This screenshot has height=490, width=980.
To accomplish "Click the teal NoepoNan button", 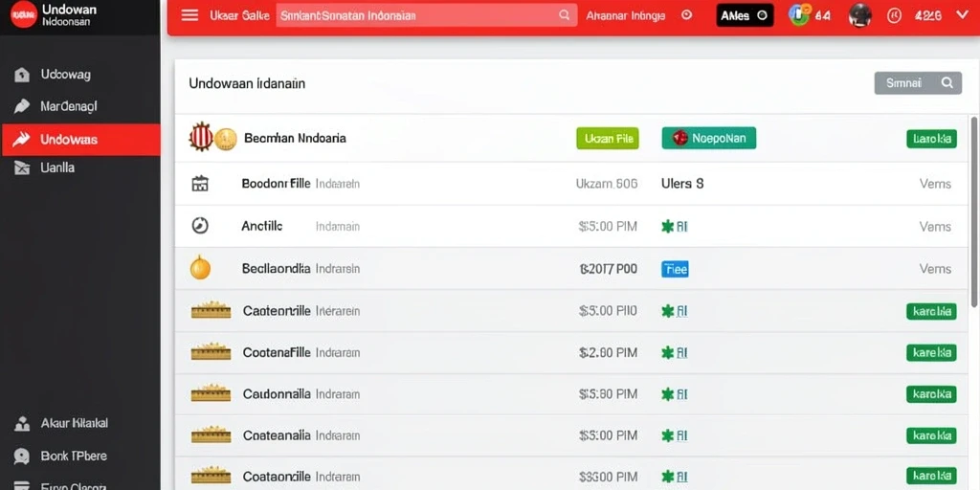I will point(709,138).
